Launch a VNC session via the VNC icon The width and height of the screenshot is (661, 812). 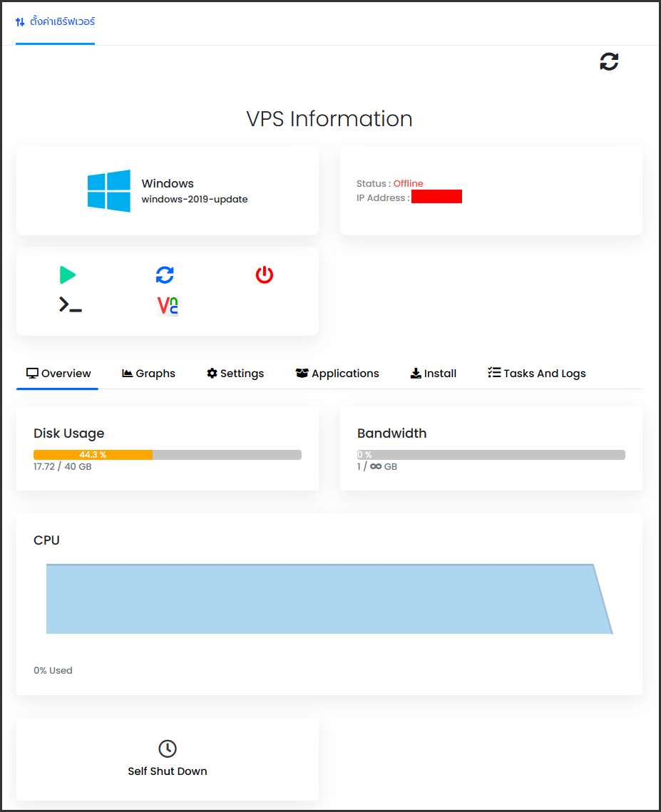167,304
